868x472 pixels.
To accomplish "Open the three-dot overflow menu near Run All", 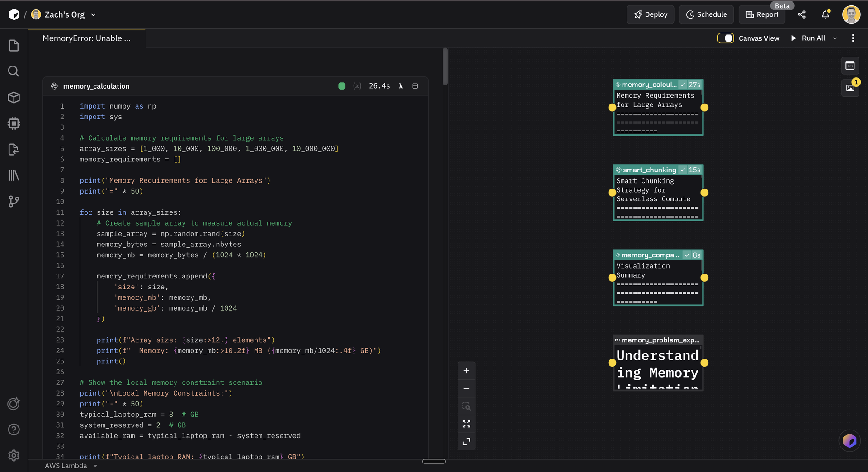I will (854, 38).
